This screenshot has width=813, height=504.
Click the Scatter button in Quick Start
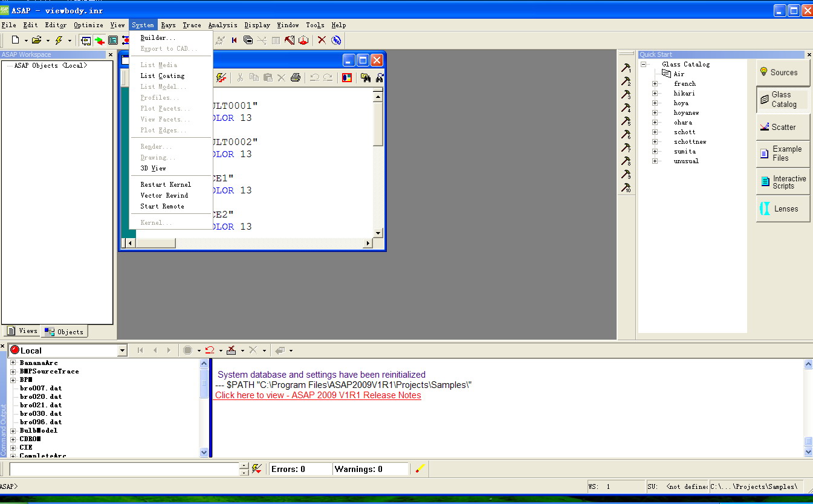[x=783, y=127]
